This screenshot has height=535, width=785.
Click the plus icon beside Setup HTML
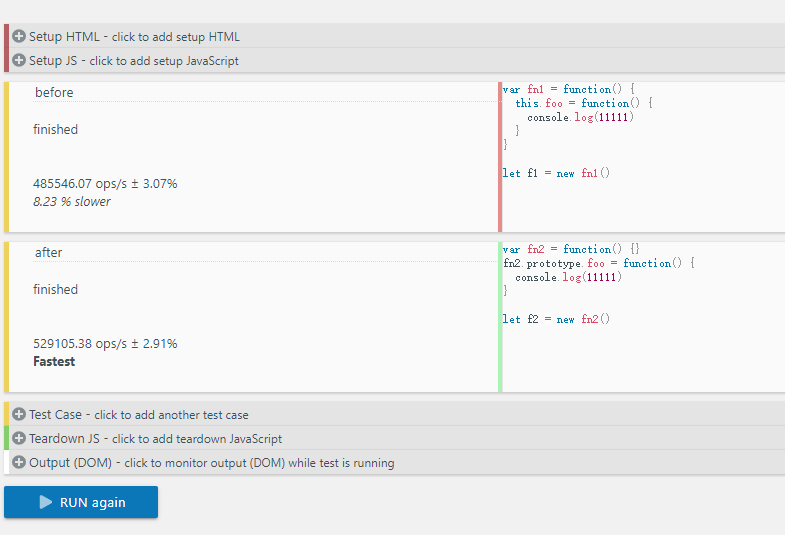(19, 36)
